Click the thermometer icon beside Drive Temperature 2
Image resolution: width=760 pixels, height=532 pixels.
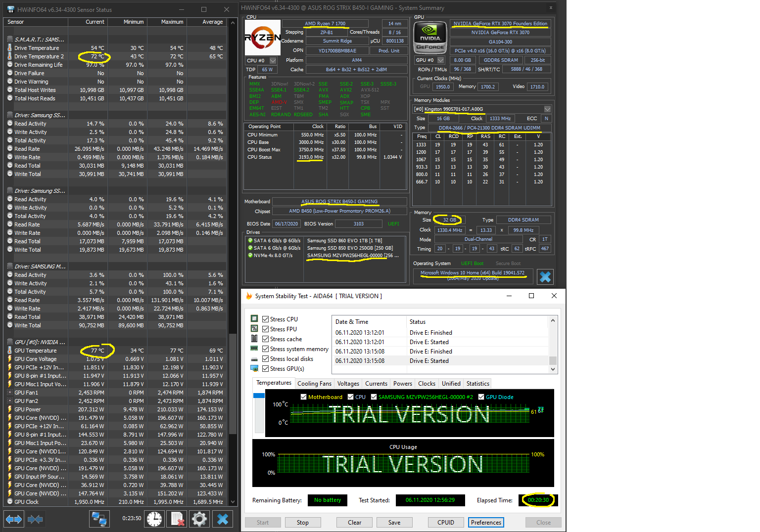(x=10, y=56)
